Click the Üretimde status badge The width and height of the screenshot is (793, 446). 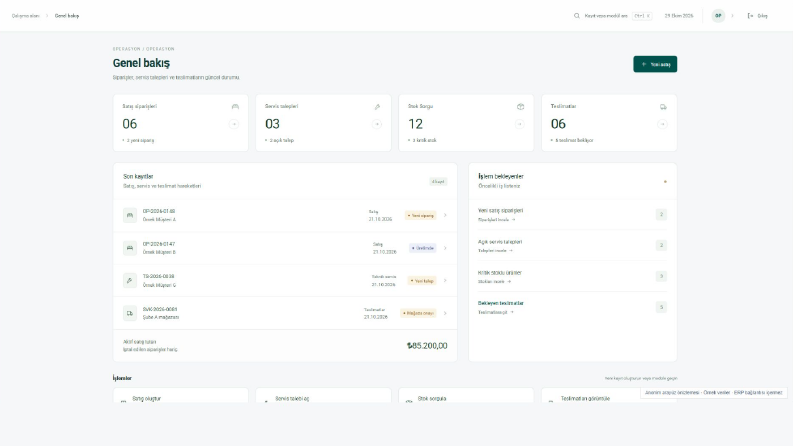423,248
